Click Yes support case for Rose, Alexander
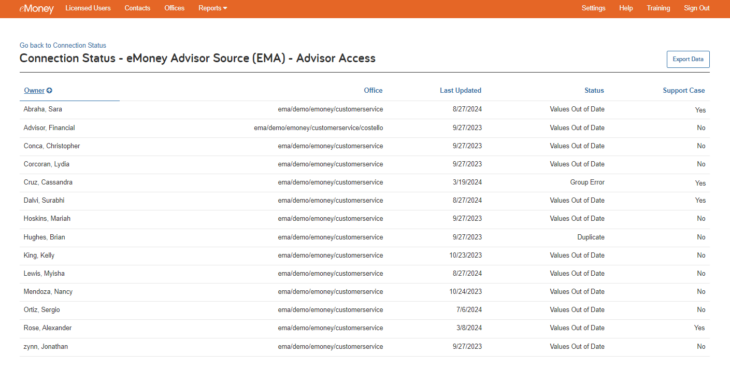This screenshot has width=730, height=368. [700, 328]
